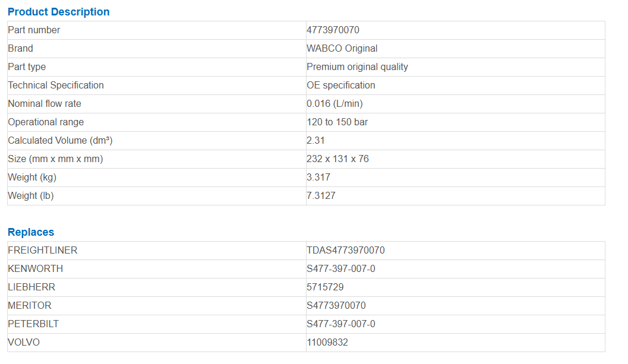Click the PETERBILT row label

(33, 324)
